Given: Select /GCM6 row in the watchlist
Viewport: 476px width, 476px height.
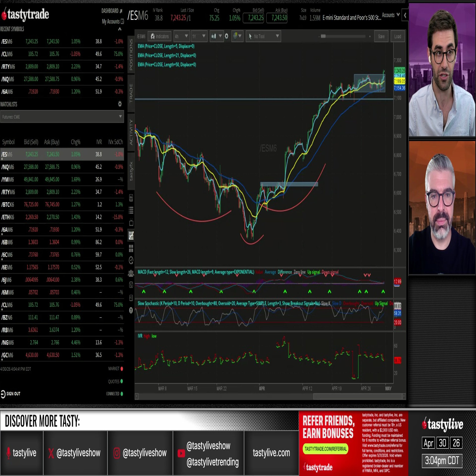Looking at the screenshot, I should point(62,355).
